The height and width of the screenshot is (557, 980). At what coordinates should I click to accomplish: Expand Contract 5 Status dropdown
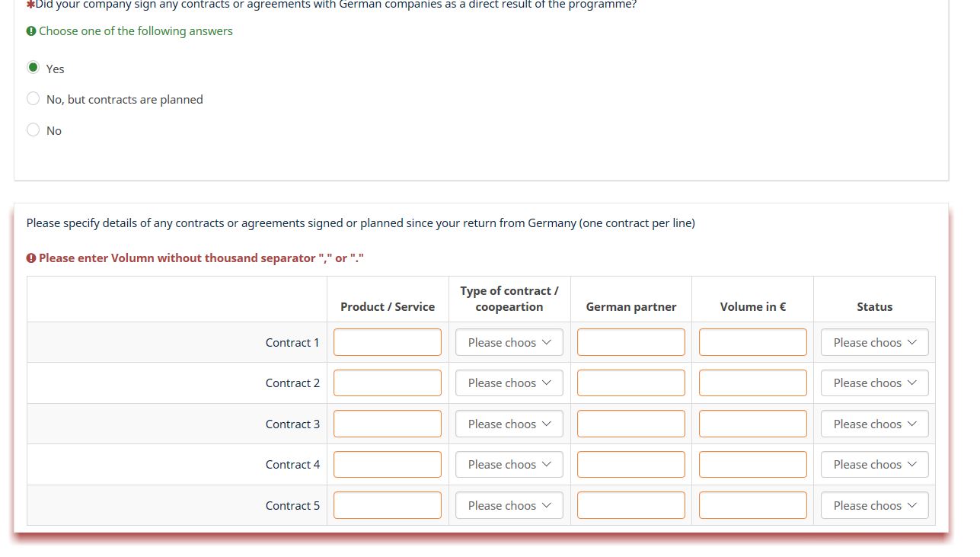point(874,505)
